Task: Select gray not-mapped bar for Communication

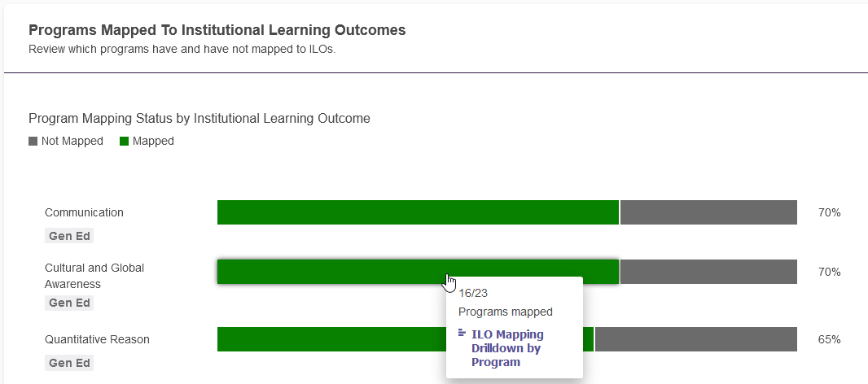Action: click(x=708, y=212)
